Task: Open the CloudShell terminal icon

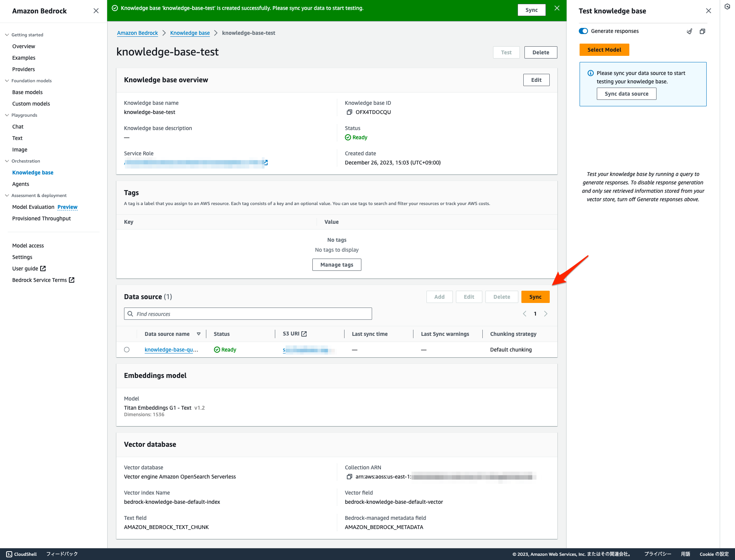Action: point(9,554)
